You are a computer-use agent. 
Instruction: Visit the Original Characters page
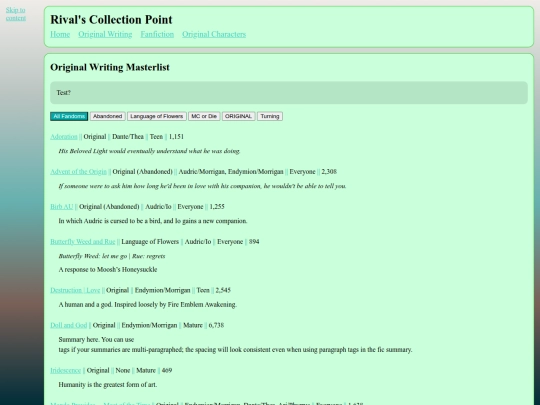click(x=214, y=34)
